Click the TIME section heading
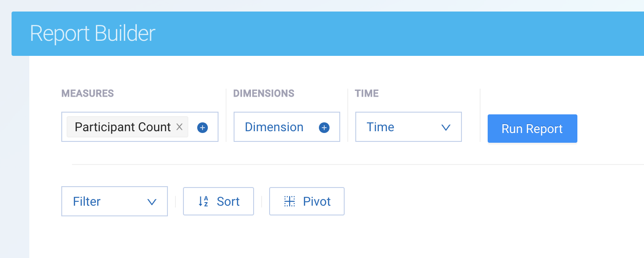 tap(366, 94)
